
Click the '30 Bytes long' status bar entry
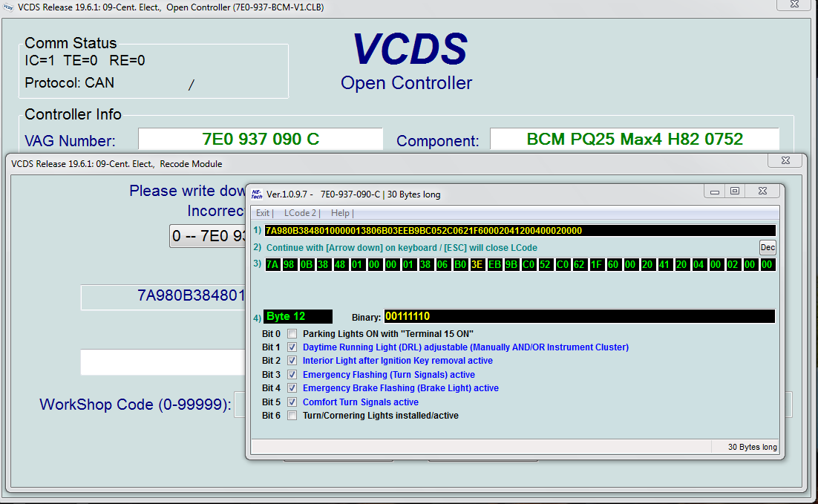pyautogui.click(x=752, y=447)
